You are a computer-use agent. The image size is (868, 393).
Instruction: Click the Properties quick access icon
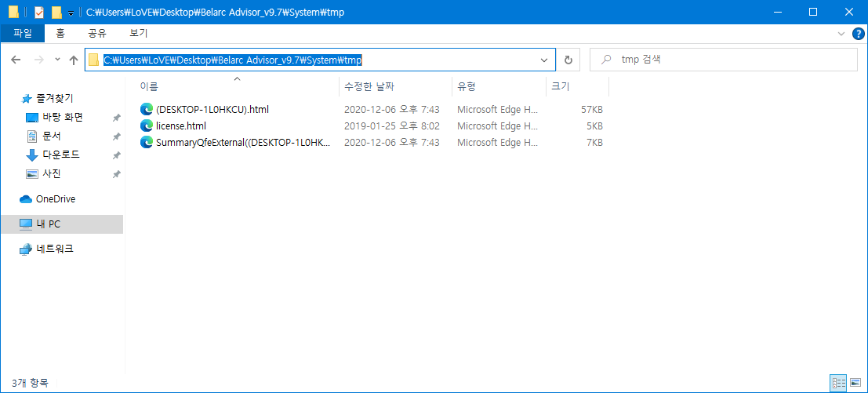(x=38, y=13)
